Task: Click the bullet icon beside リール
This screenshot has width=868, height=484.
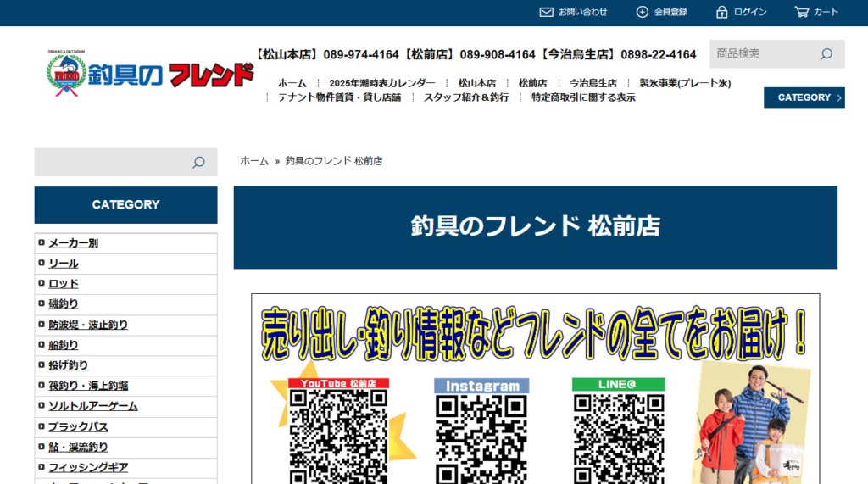Action: click(42, 263)
